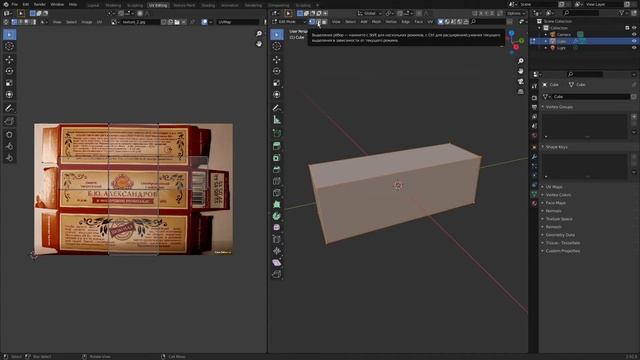Open the Render menu
This screenshot has width=640, height=360.
pos(40,4)
